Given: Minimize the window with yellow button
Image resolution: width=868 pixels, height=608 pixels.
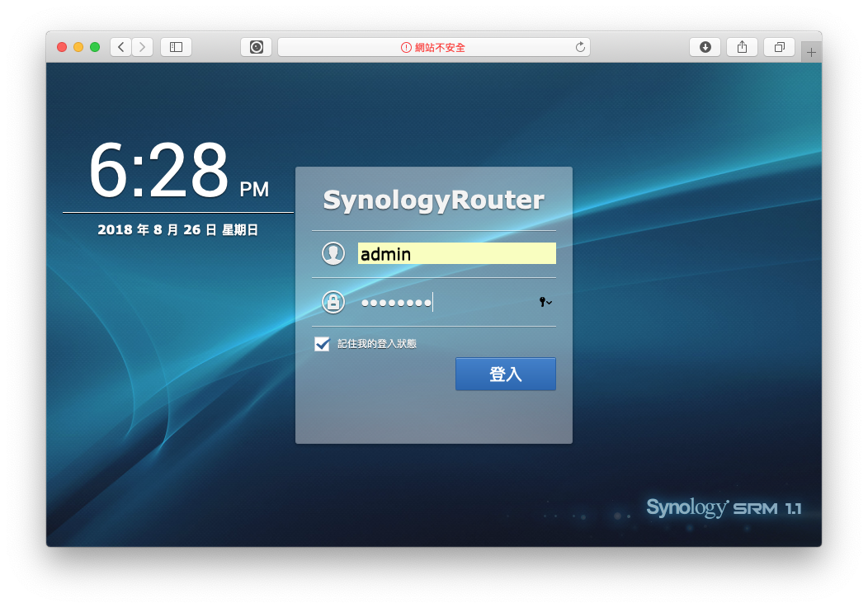Looking at the screenshot, I should 78,47.
